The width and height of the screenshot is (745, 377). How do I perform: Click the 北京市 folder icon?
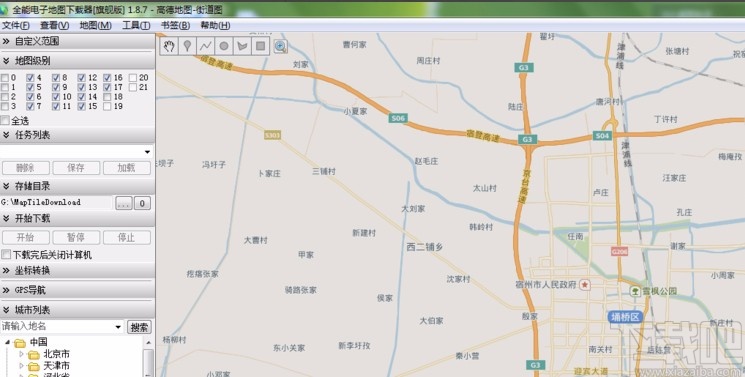coord(33,354)
